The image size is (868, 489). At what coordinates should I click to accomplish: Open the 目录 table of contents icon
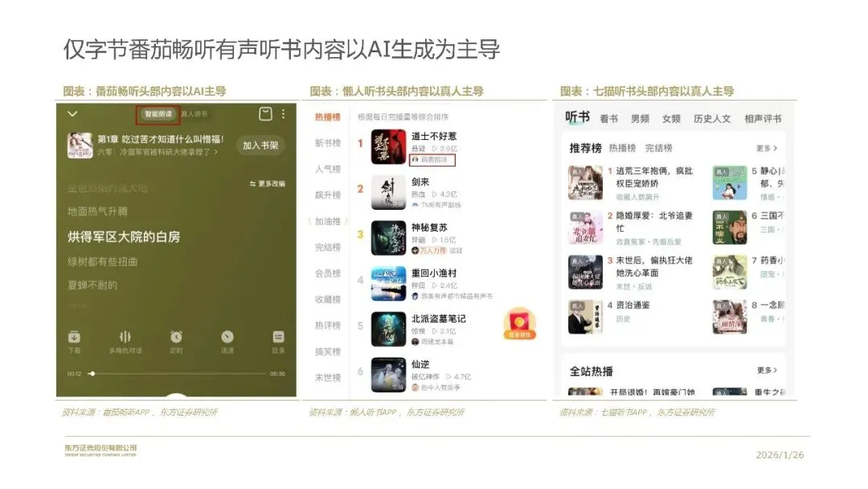coord(278,337)
